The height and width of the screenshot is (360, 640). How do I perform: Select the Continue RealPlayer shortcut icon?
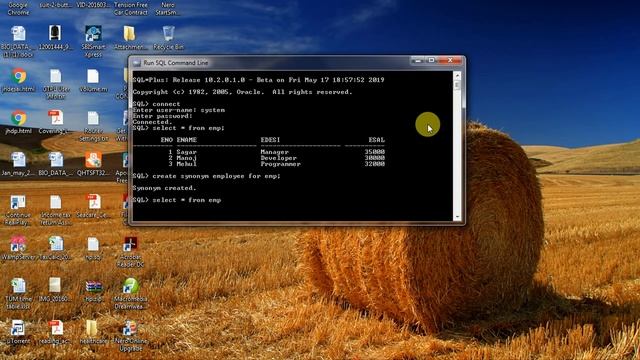(18, 210)
